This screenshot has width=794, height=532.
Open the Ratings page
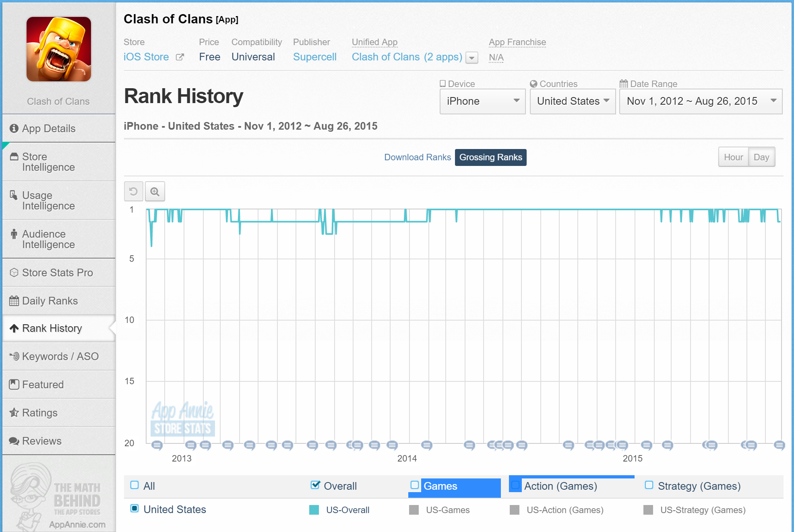pyautogui.click(x=59, y=413)
